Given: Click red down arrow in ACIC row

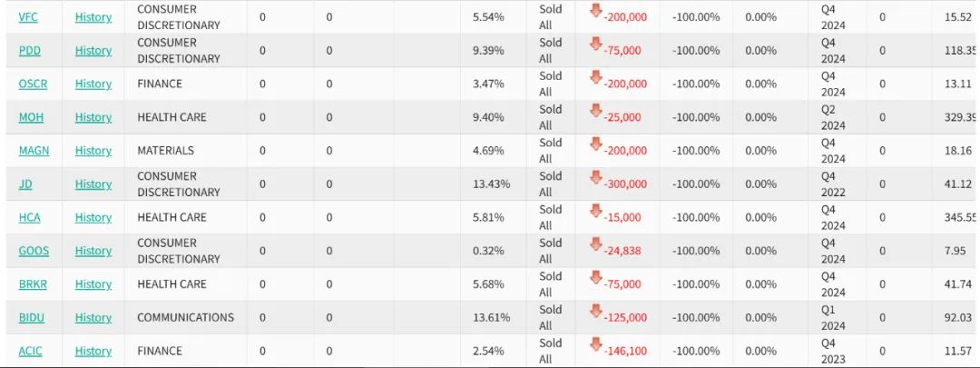Looking at the screenshot, I should coord(595,344).
